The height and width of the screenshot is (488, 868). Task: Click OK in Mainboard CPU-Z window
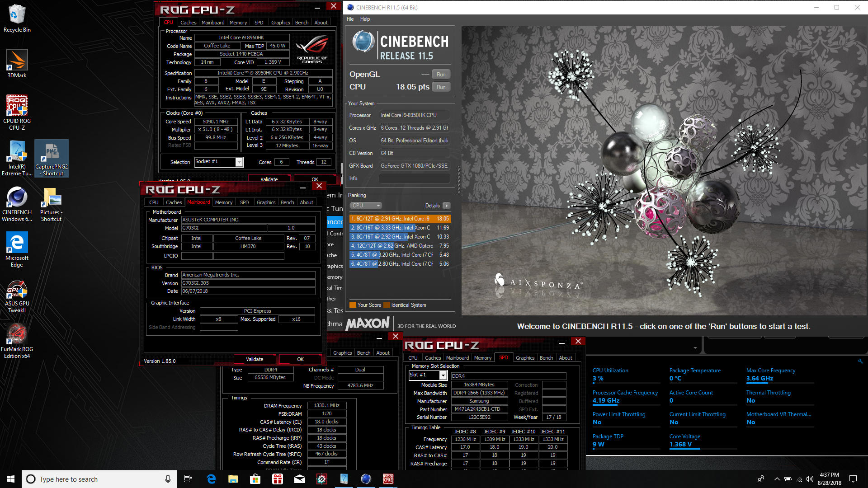(300, 359)
